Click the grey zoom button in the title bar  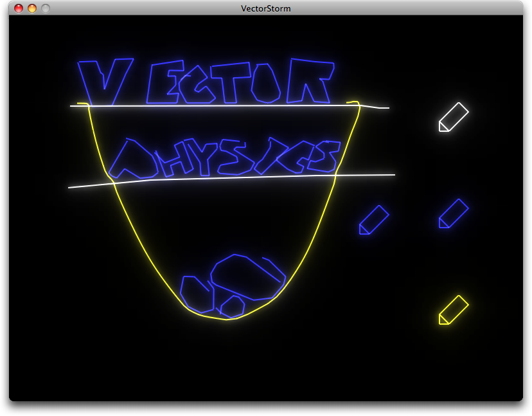(46, 8)
